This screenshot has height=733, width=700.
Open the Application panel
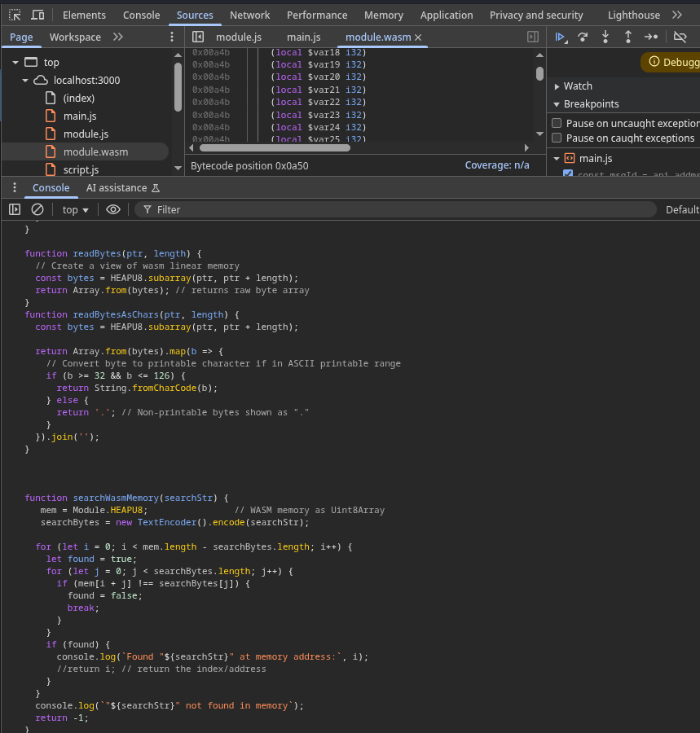point(447,15)
